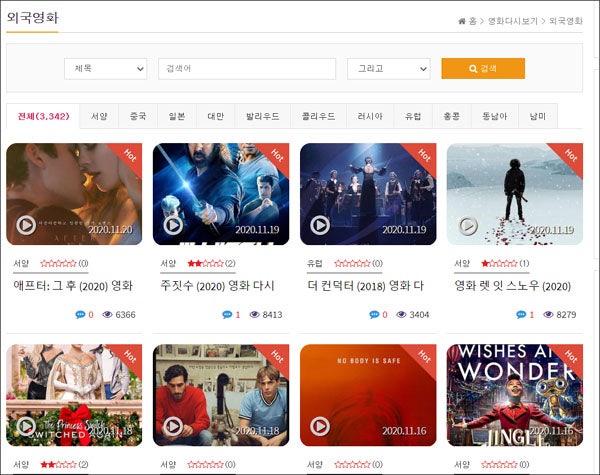Image resolution: width=600 pixels, height=475 pixels.
Task: Select the 남미 tab
Action: pyautogui.click(x=538, y=116)
